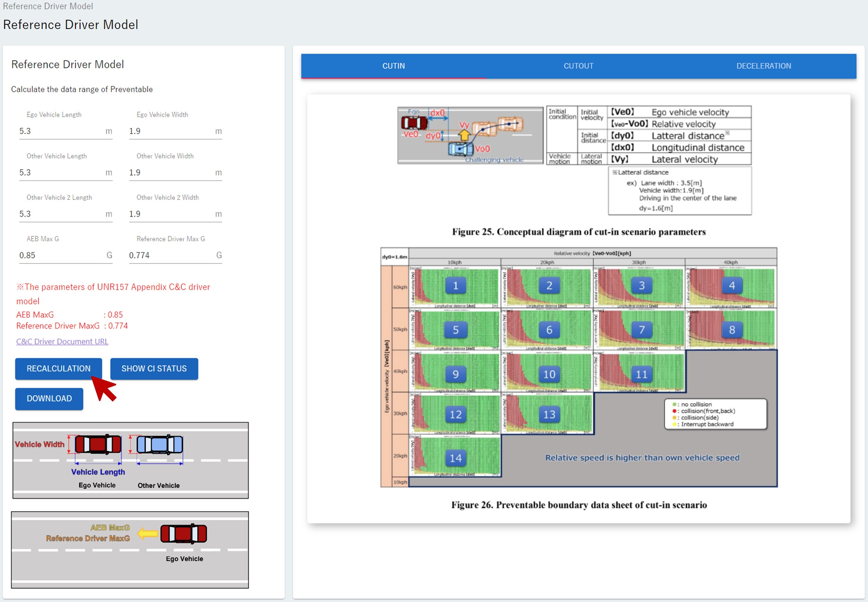The image size is (868, 602).
Task: Select the CUTIN tab
Action: click(394, 66)
